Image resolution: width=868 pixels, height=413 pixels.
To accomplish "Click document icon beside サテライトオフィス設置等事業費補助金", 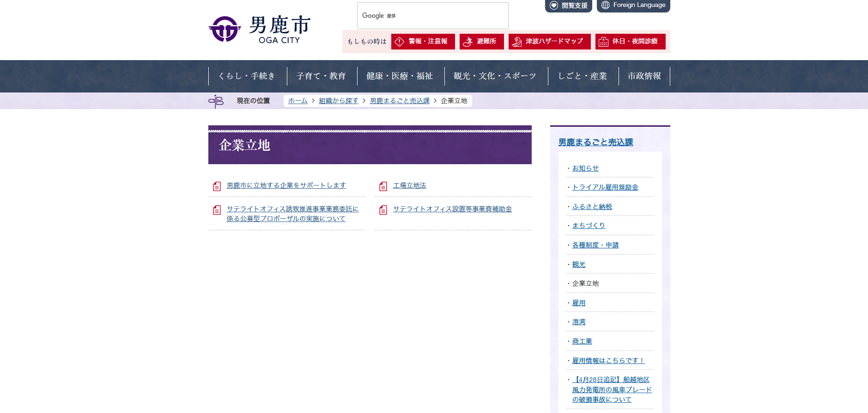I will (x=383, y=210).
